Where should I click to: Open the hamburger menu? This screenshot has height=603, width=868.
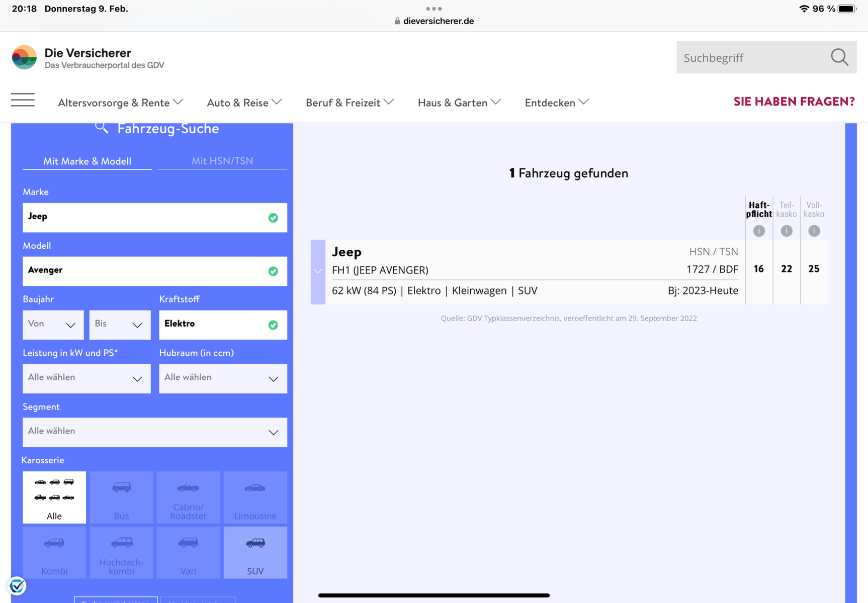click(23, 100)
